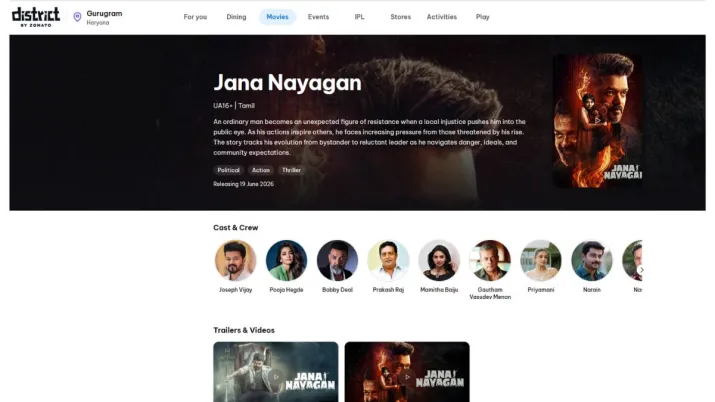Click the Mamitha Baiju name label
The image size is (715, 402).
439,290
